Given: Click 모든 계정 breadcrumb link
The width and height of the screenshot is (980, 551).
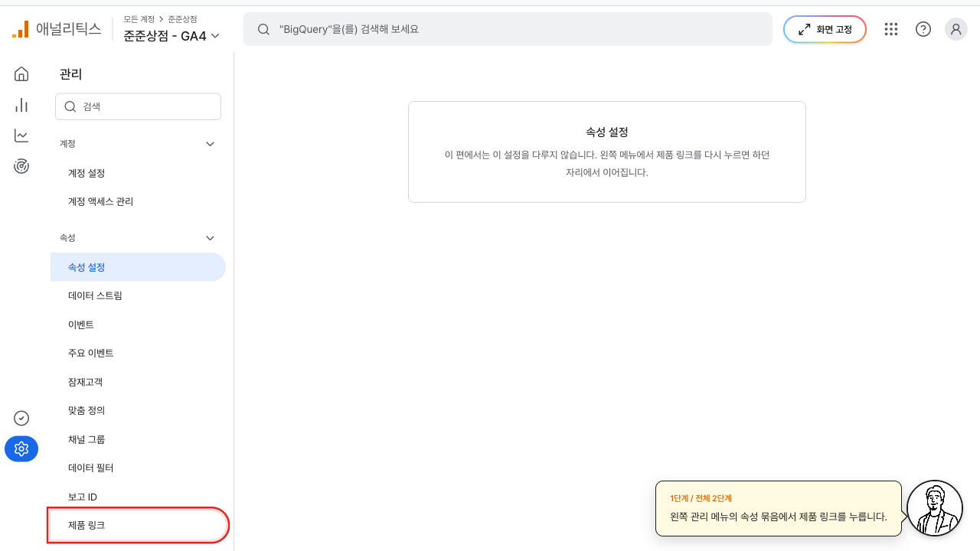Looking at the screenshot, I should [x=139, y=19].
